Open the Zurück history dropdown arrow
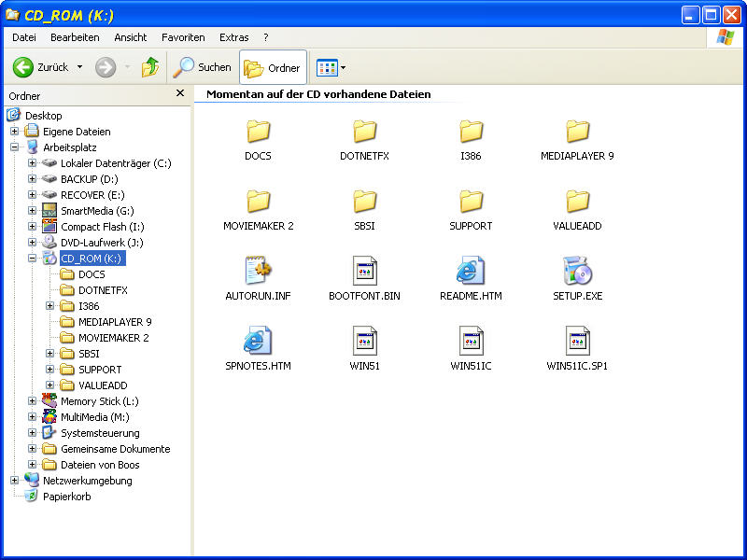747x560 pixels. [x=79, y=67]
